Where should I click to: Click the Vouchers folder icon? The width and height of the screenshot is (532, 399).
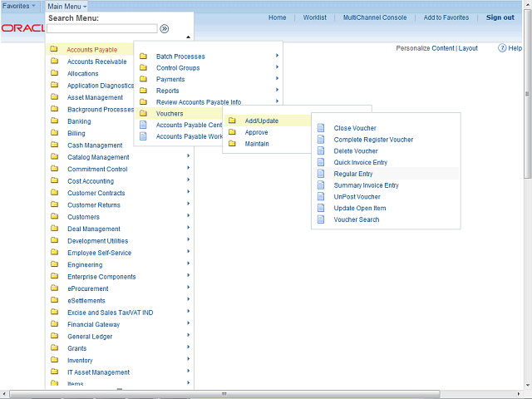click(143, 114)
